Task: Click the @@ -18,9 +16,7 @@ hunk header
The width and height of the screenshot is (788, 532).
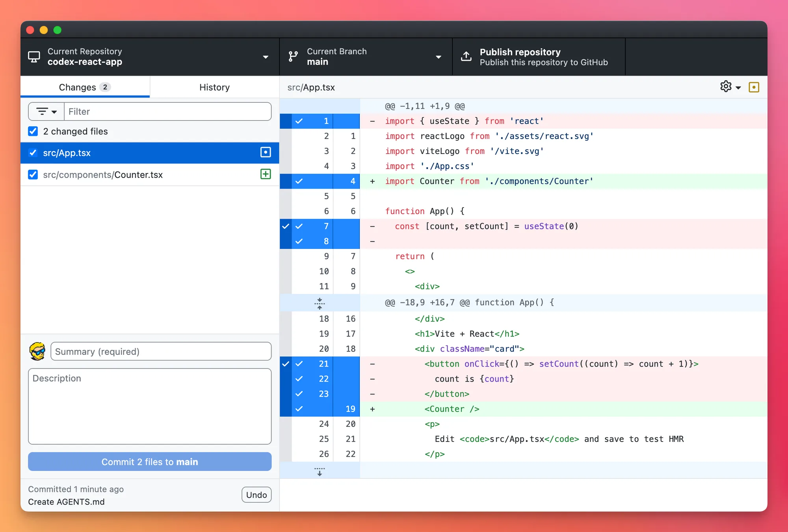Action: pos(469,302)
